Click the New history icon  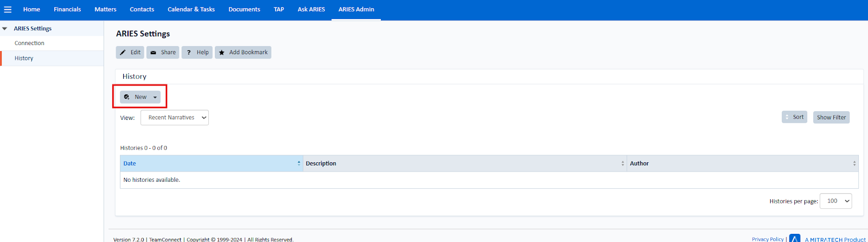point(127,97)
